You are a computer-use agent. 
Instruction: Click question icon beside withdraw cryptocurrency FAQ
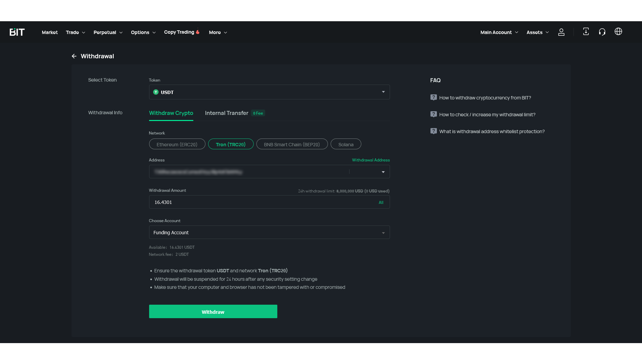pyautogui.click(x=434, y=97)
